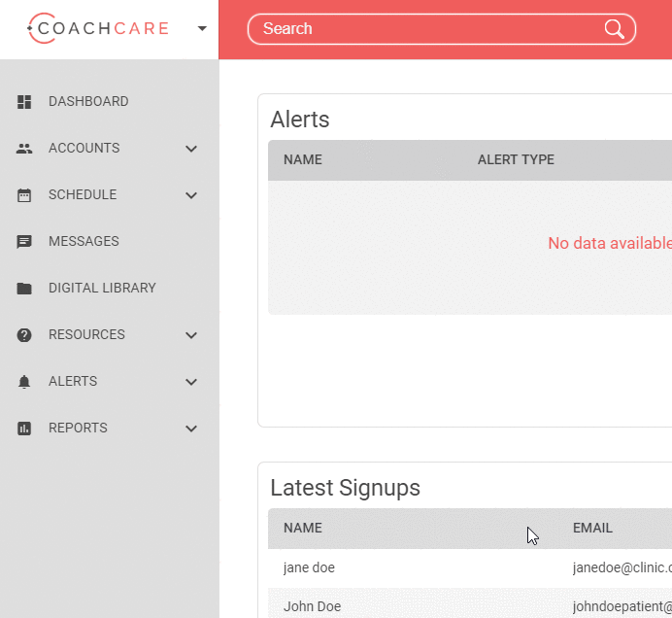Open MESSAGES in the sidebar

click(84, 241)
